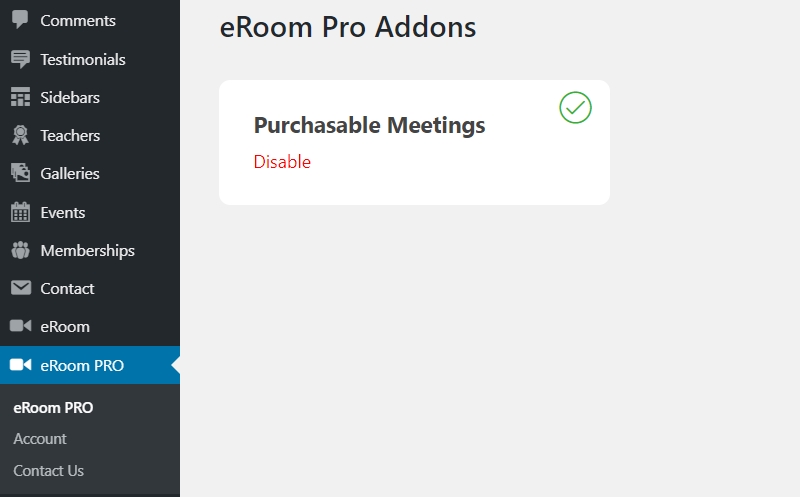
Task: Click the Testimonials chat icon
Action: pyautogui.click(x=20, y=59)
